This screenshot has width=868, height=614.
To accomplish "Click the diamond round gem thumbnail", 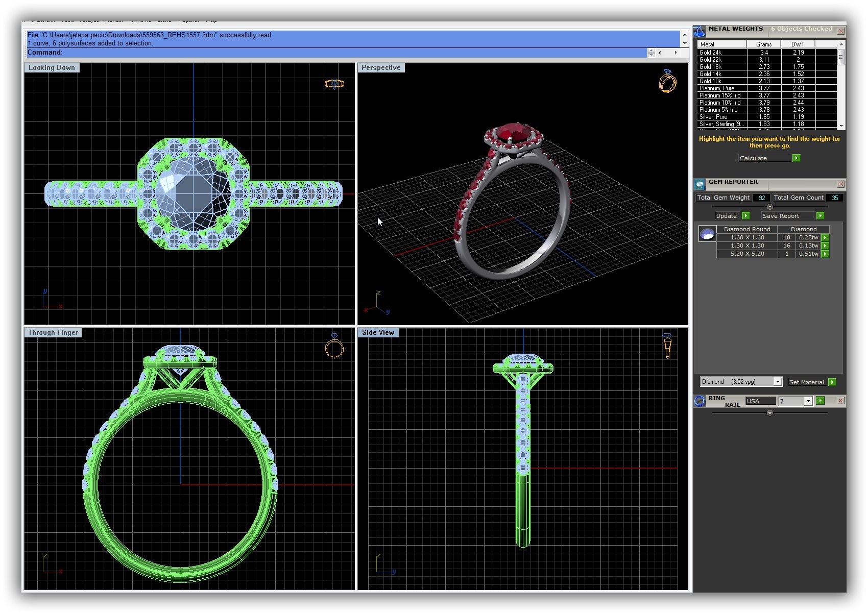I will coord(707,234).
